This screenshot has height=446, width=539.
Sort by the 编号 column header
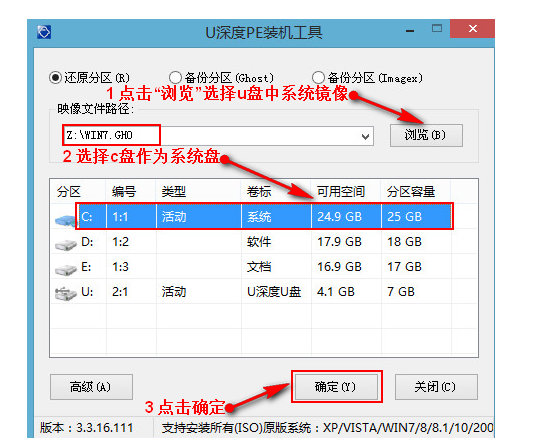[124, 192]
